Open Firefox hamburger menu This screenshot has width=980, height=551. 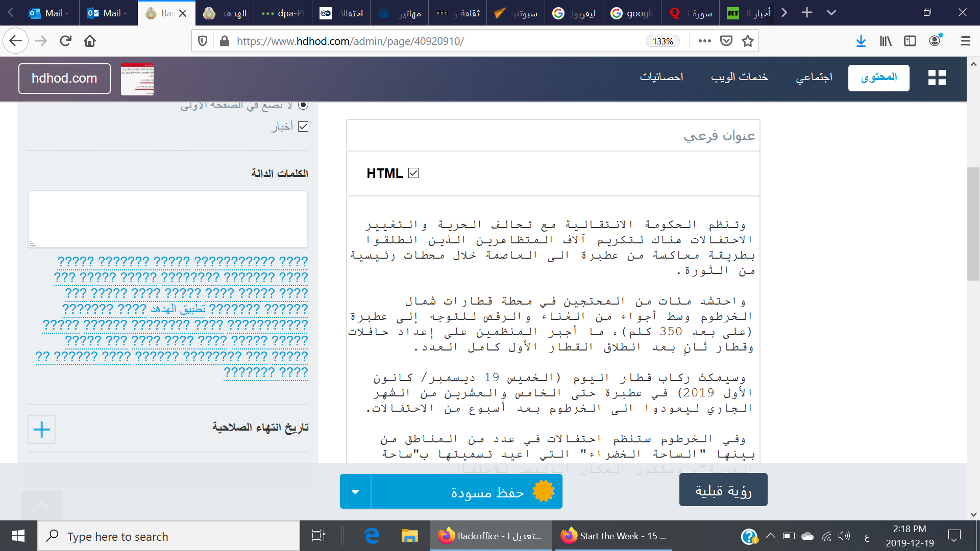coord(965,41)
